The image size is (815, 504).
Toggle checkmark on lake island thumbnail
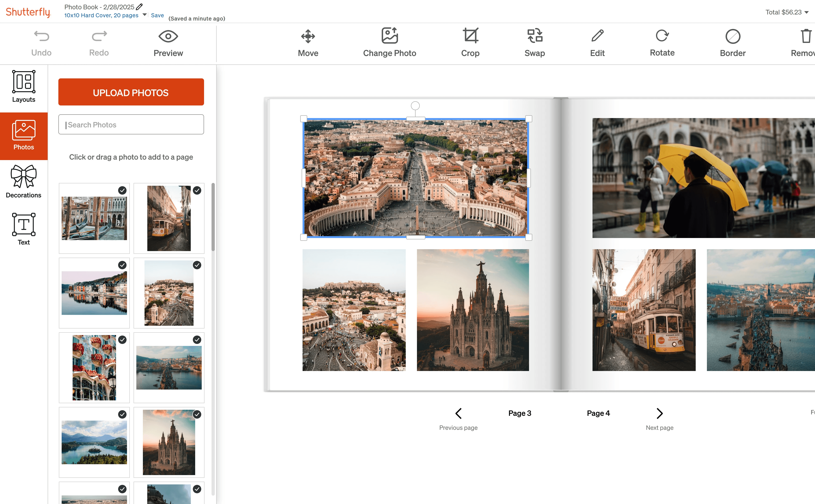click(122, 414)
